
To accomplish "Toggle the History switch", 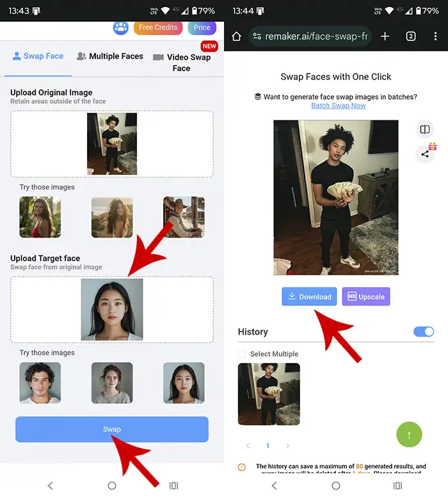I will point(423,332).
